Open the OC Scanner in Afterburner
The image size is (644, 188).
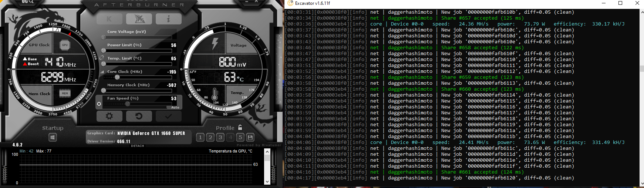(x=28, y=2)
